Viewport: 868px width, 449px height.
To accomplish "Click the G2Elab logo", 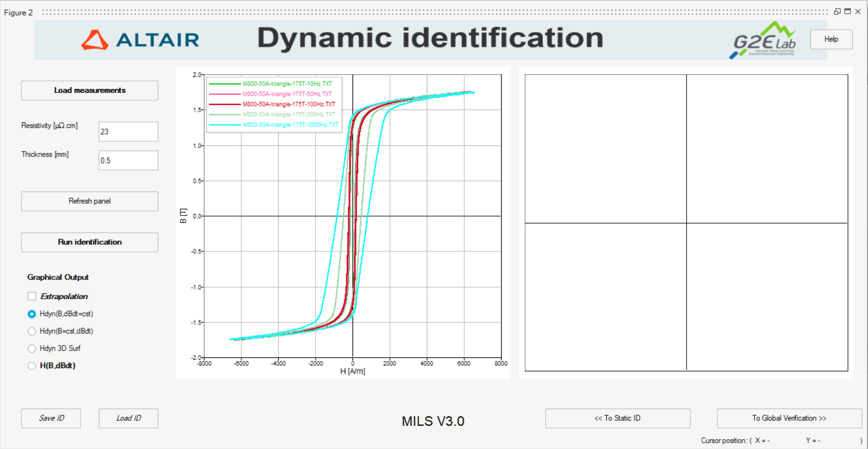I will 763,40.
